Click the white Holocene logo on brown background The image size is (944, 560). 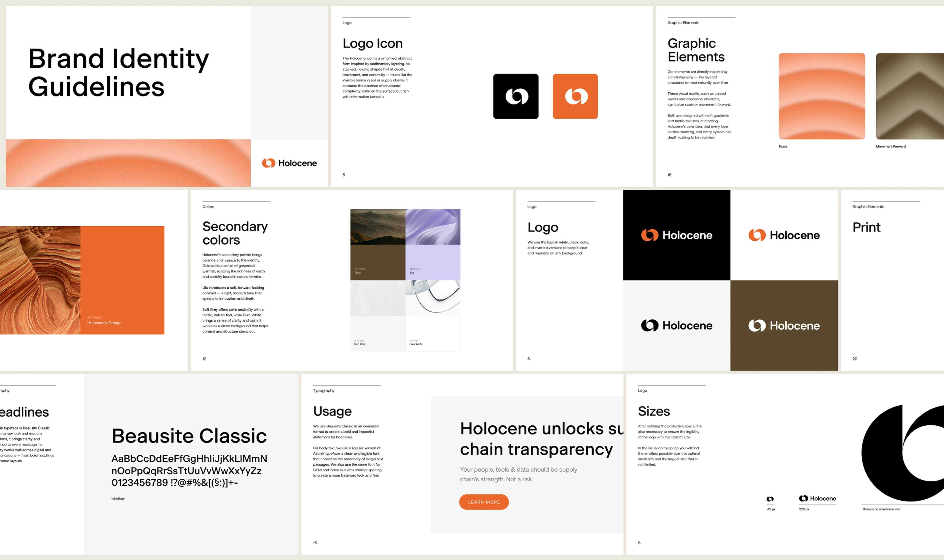(x=784, y=325)
